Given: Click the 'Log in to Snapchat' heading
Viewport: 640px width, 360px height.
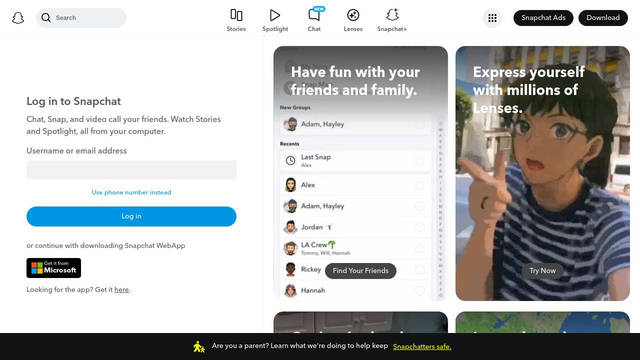Looking at the screenshot, I should pyautogui.click(x=73, y=101).
